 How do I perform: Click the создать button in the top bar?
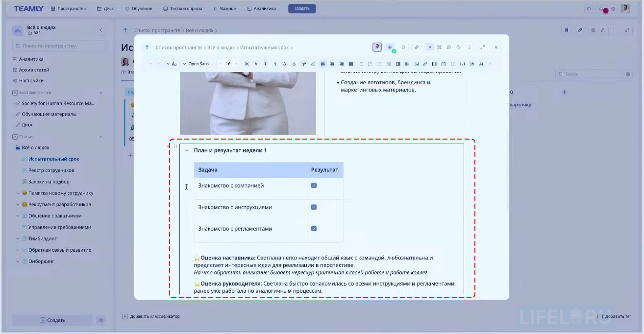click(x=301, y=8)
